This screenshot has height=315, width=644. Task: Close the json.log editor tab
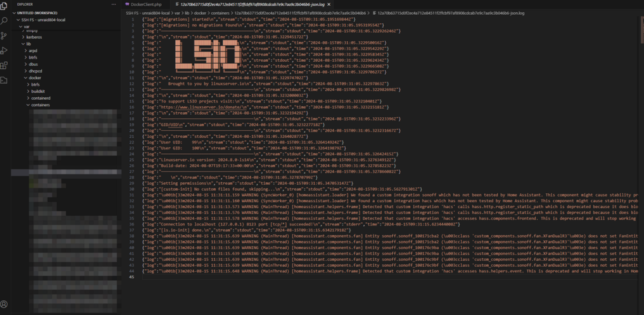[329, 4]
